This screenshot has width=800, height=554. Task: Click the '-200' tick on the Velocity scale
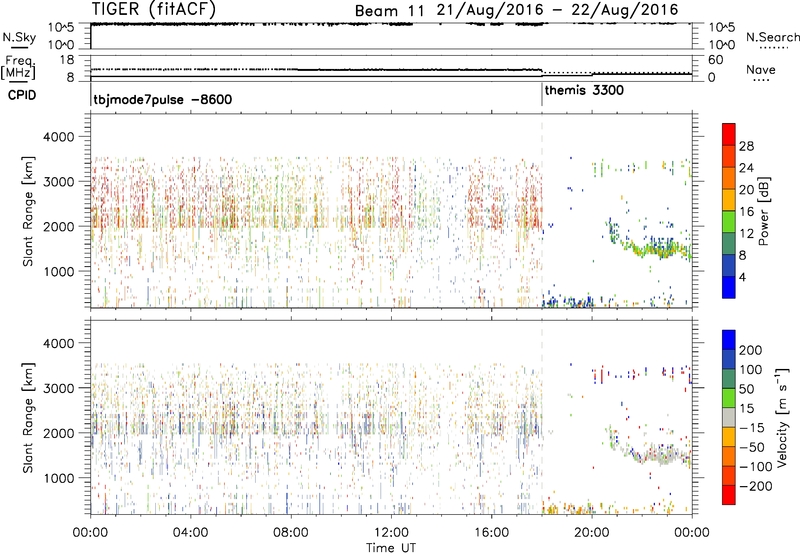tap(756, 486)
